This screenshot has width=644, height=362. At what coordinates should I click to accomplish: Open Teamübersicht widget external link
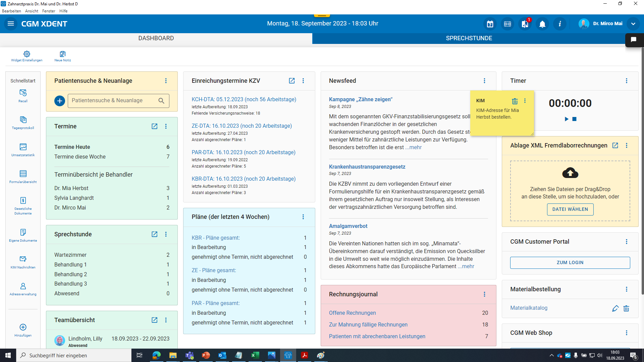click(154, 320)
